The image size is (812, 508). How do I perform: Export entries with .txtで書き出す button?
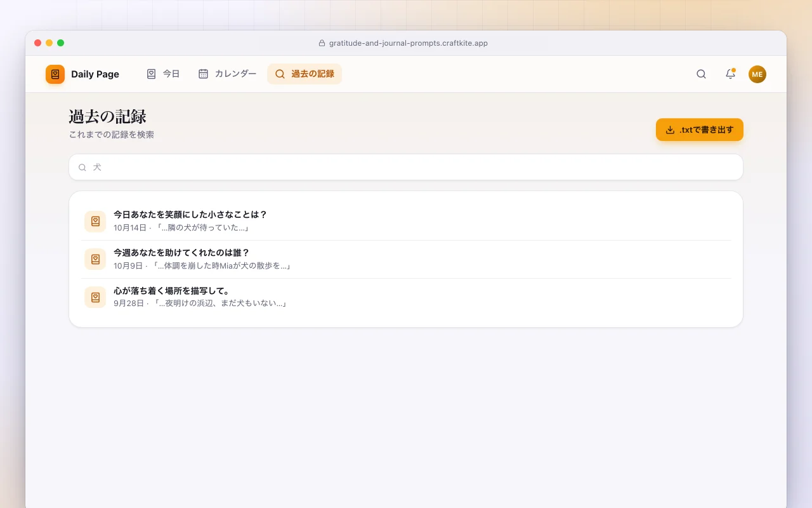(699, 130)
